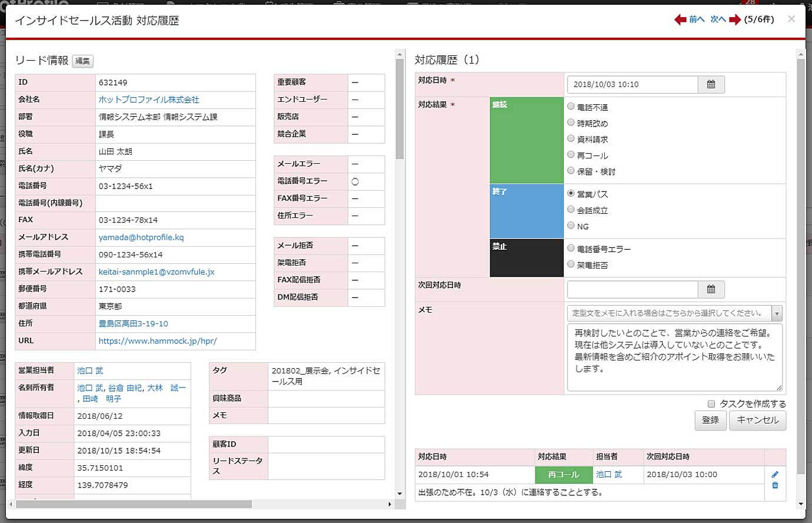
Task: Click the red next arrow icon
Action: (735, 19)
